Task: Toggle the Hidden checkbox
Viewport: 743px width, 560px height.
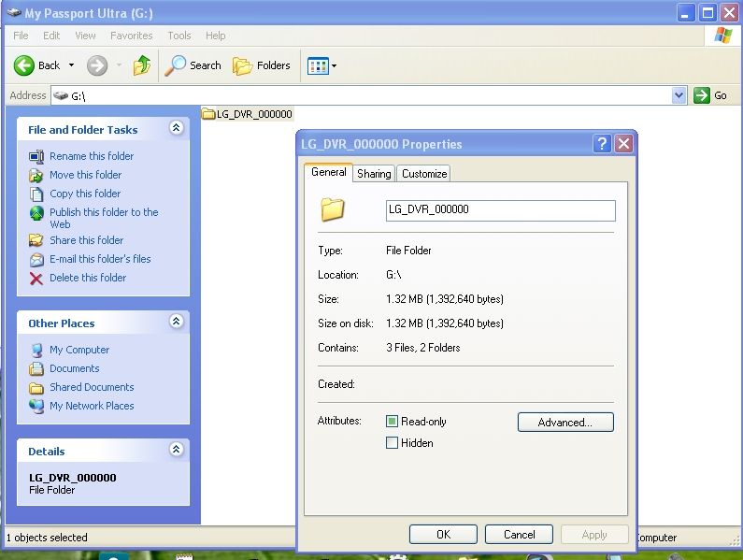Action: 392,443
